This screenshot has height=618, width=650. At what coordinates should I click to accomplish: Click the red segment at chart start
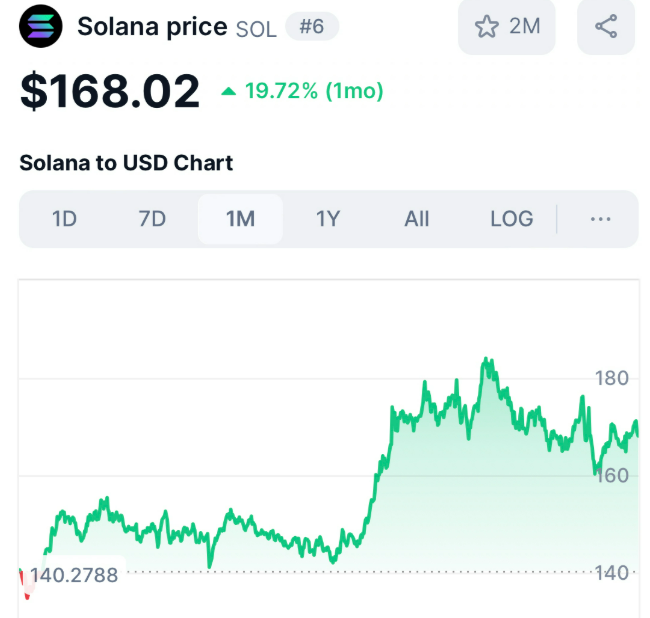(x=25, y=584)
